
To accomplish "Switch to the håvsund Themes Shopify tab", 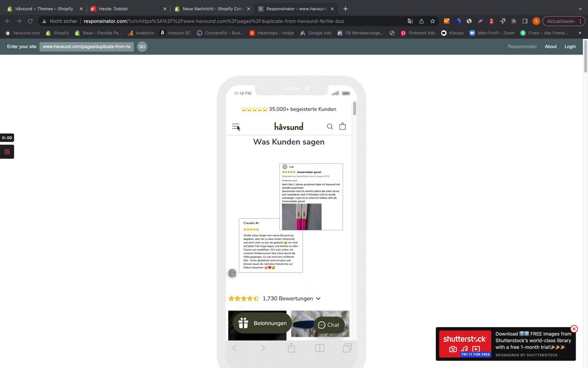I will coord(44,9).
